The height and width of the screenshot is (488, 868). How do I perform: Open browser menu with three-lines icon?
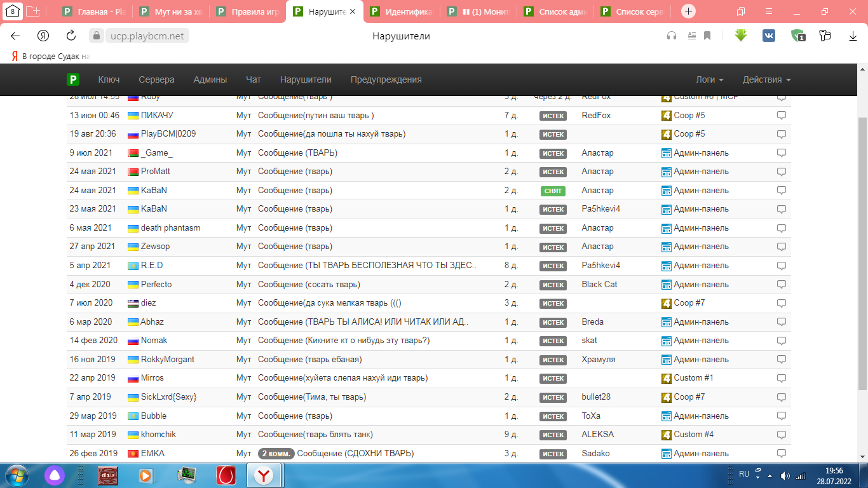(770, 11)
